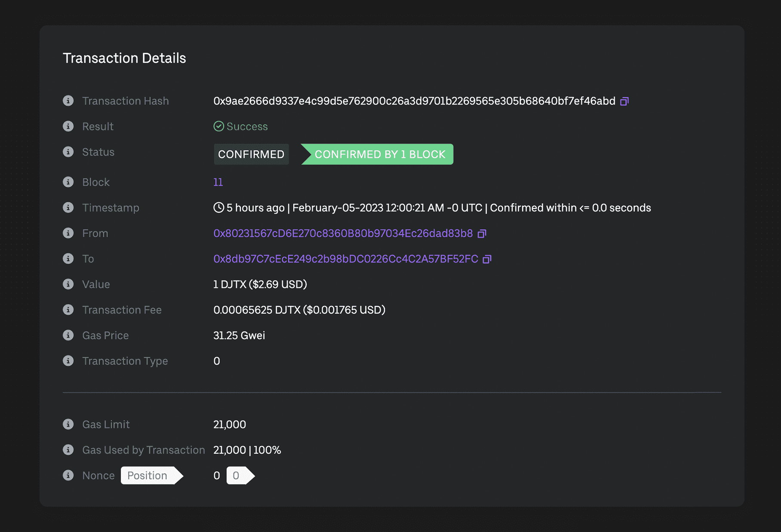Click the Success result text
781x532 pixels.
tap(247, 126)
